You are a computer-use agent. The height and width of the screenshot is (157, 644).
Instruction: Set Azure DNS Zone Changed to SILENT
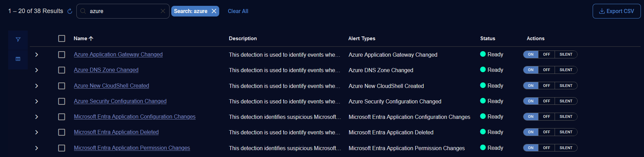566,70
